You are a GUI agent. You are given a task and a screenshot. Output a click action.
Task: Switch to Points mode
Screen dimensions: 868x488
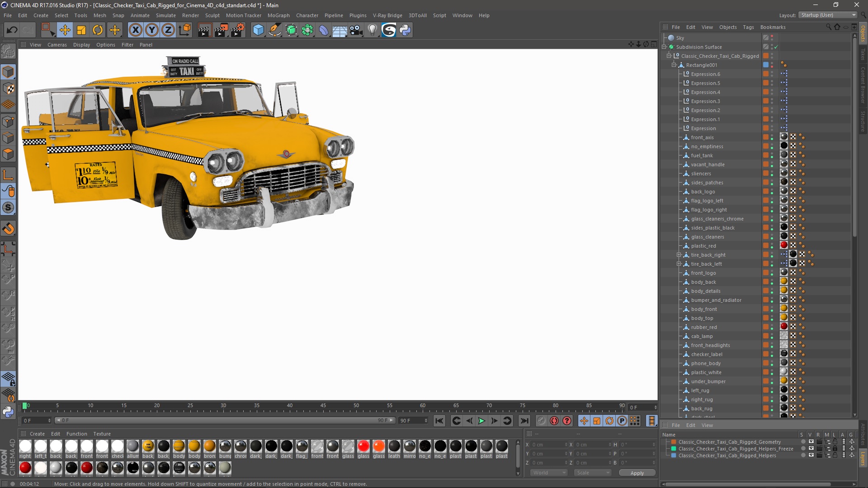pyautogui.click(x=8, y=122)
